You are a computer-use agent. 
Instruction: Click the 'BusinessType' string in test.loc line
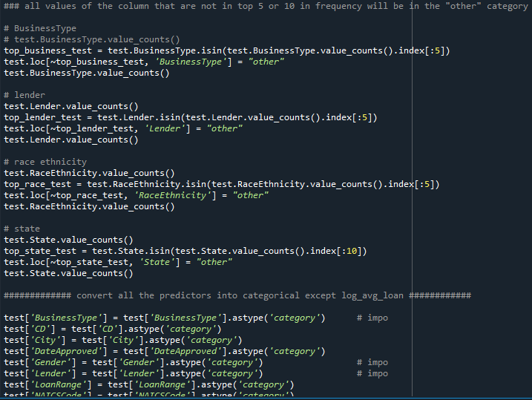click(x=191, y=62)
